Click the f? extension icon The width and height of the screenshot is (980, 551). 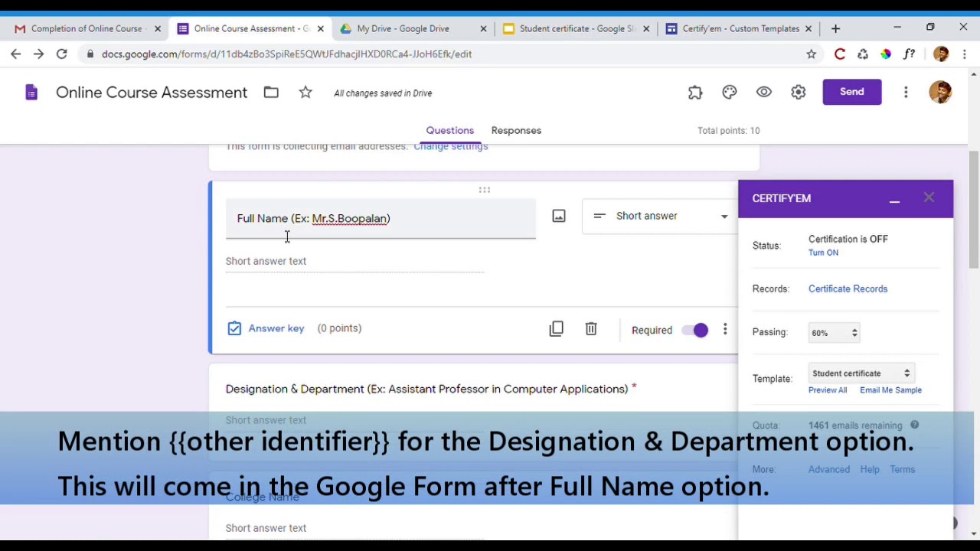909,54
